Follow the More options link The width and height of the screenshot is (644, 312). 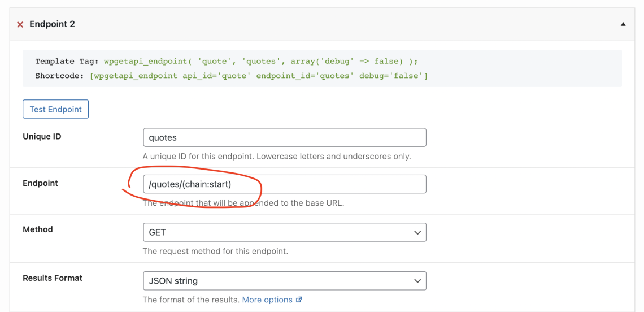pos(267,300)
